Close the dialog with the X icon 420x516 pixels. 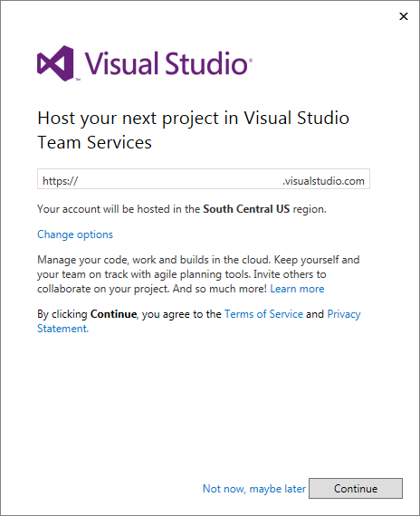click(404, 16)
